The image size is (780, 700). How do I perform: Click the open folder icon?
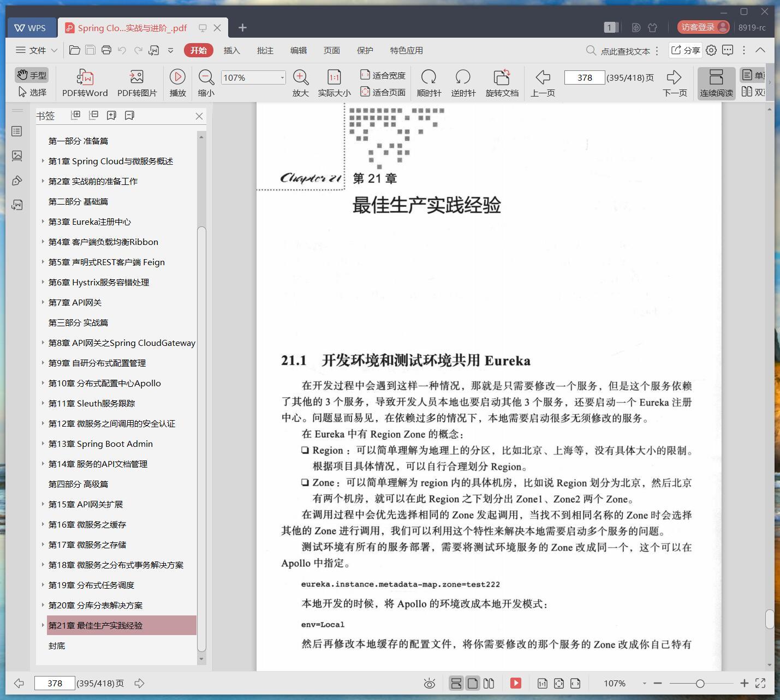point(75,50)
